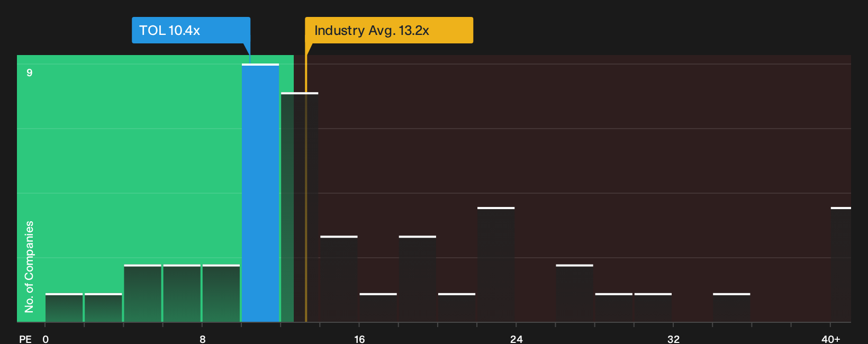Image resolution: width=868 pixels, height=344 pixels.
Task: Click the y-axis value 9
Action: coord(30,73)
